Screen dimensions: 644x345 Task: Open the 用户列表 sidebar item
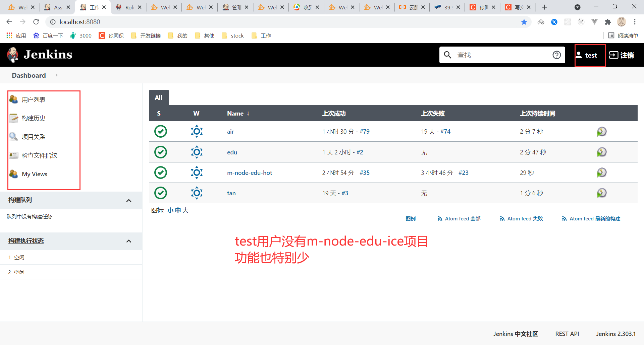(x=34, y=99)
